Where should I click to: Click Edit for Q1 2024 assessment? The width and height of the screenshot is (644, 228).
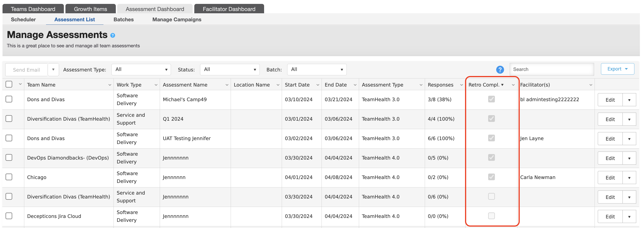pyautogui.click(x=610, y=119)
